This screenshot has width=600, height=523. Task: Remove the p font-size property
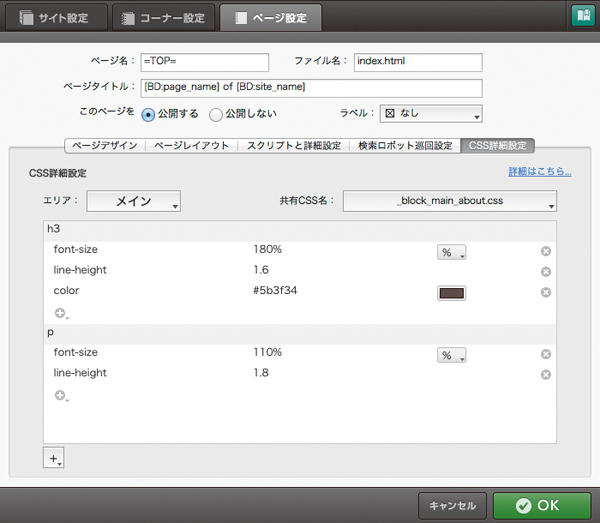546,354
